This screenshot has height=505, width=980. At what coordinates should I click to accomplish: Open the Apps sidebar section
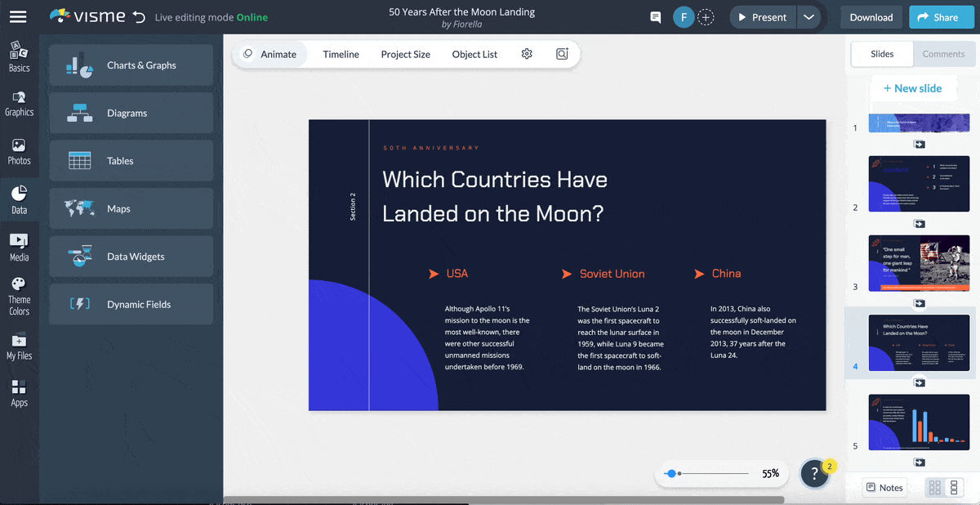(19, 393)
